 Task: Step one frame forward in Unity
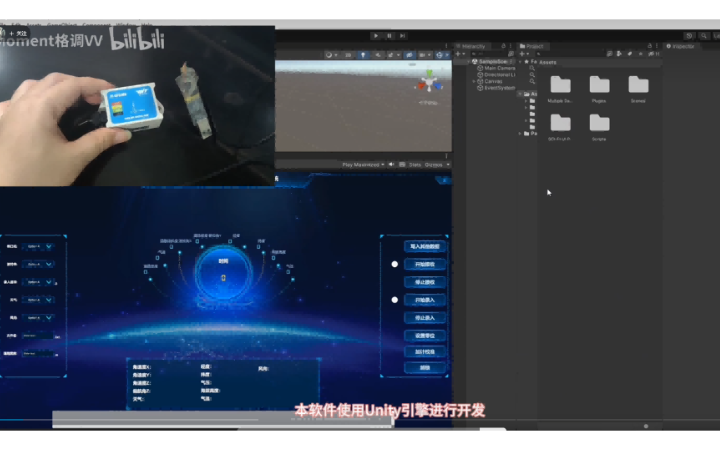(x=403, y=36)
